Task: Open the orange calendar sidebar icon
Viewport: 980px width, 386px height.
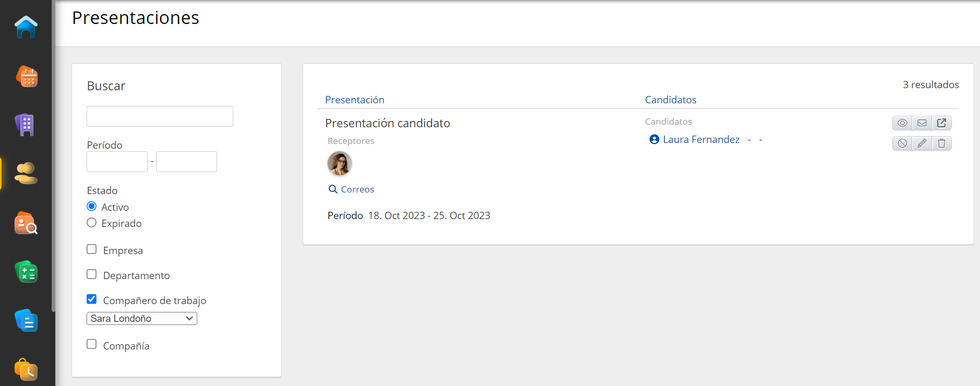Action: (27, 77)
